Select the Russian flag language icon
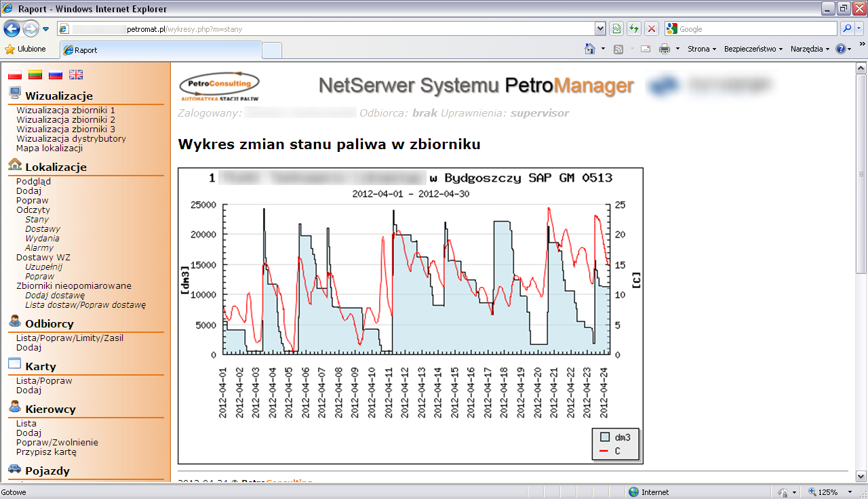This screenshot has width=868, height=499. (55, 75)
